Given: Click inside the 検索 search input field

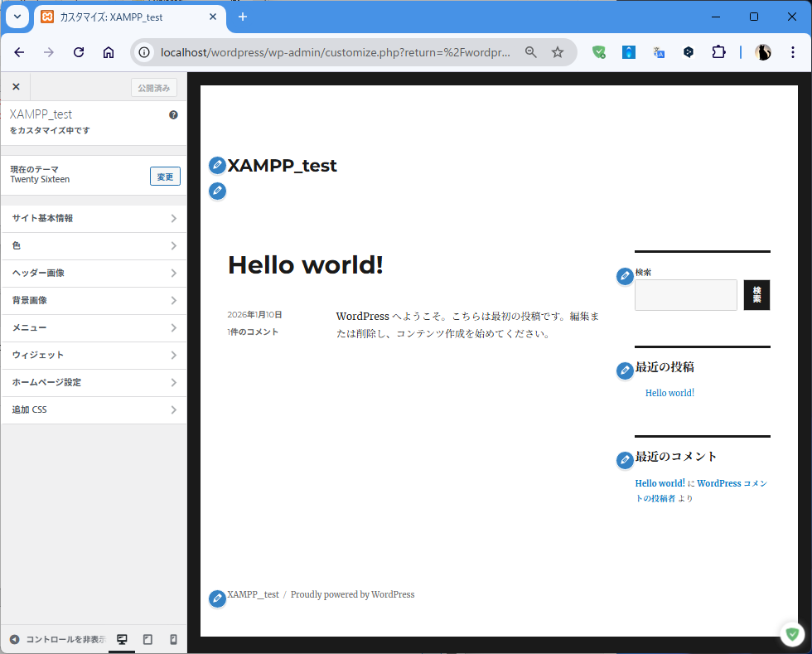Looking at the screenshot, I should click(x=685, y=295).
